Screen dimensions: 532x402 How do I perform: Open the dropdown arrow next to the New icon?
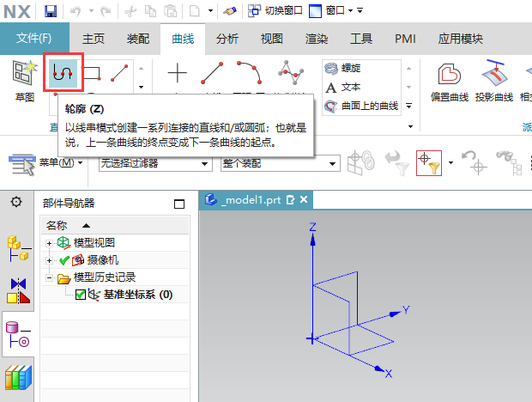click(211, 11)
